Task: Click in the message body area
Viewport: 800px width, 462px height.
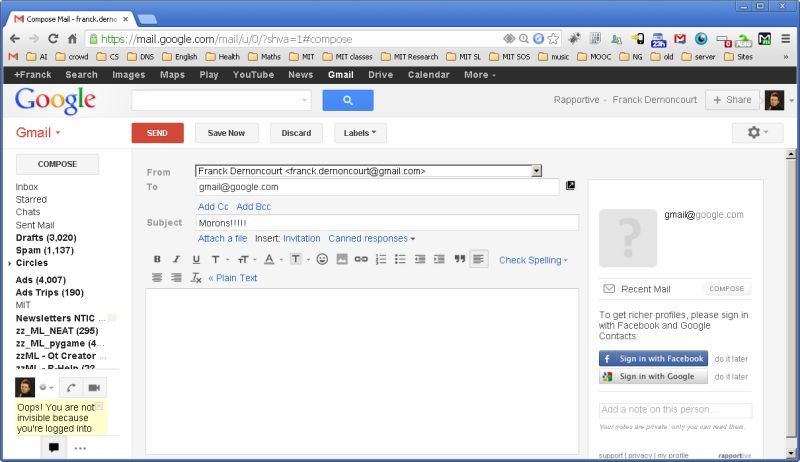Action: point(362,371)
